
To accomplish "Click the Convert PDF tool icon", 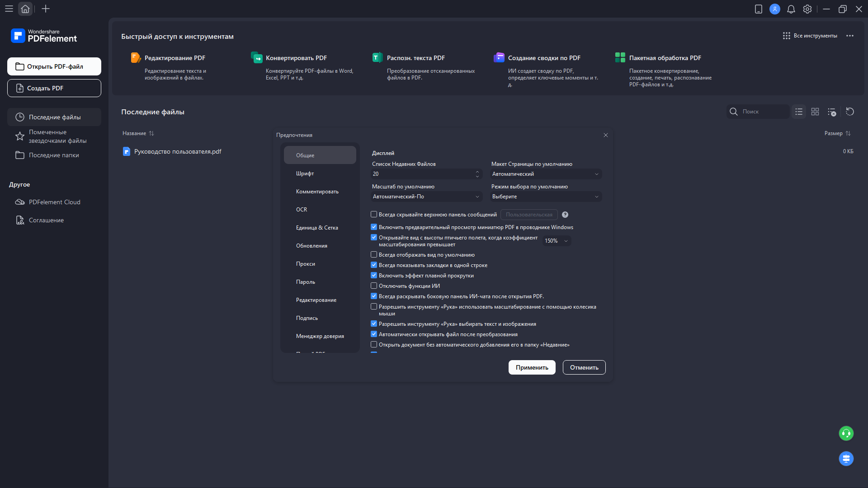I will click(x=257, y=58).
